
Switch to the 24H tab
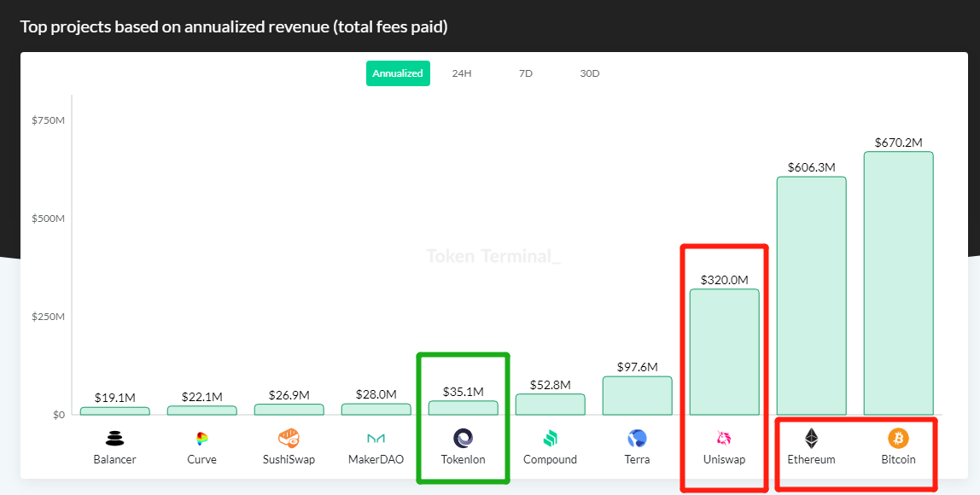(462, 73)
